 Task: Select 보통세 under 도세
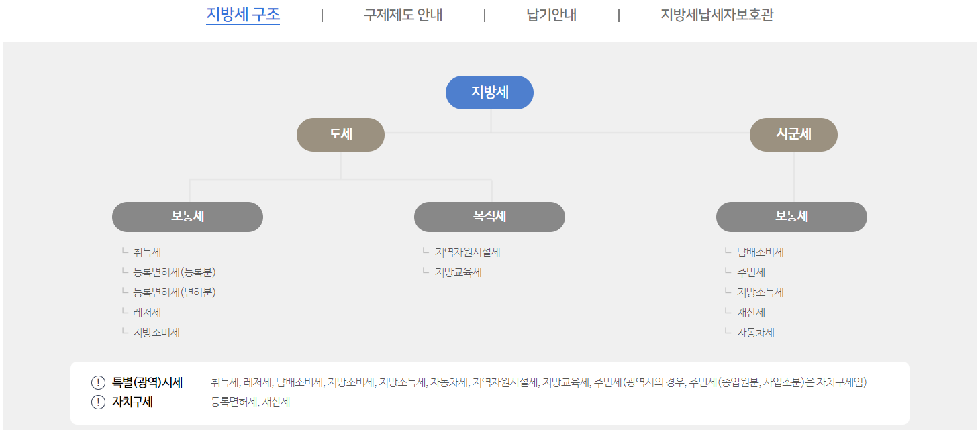pyautogui.click(x=187, y=216)
